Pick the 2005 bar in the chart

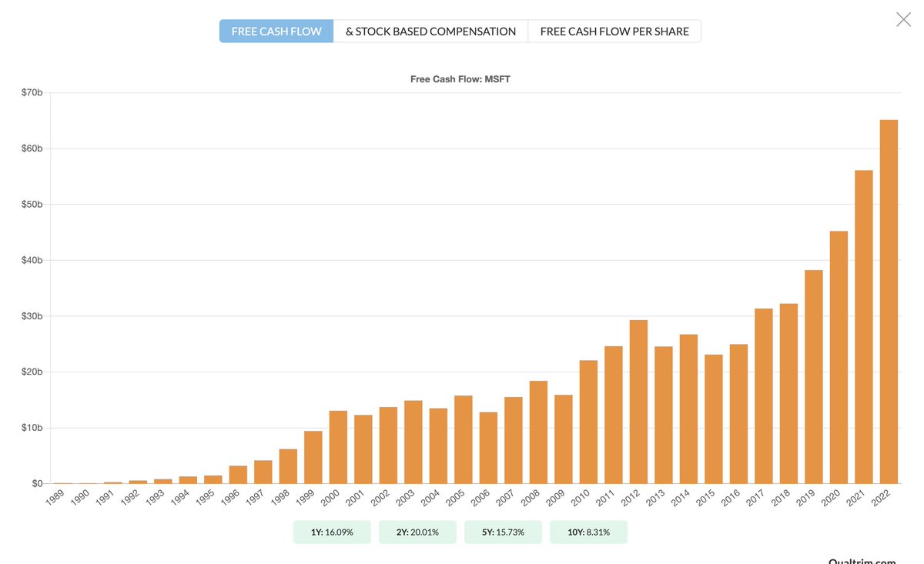pyautogui.click(x=464, y=440)
